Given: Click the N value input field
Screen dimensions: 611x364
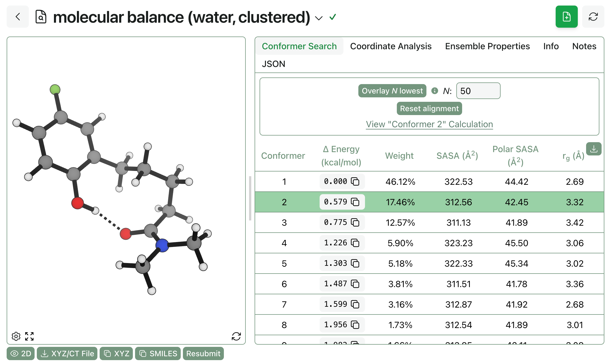Looking at the screenshot, I should pos(478,91).
